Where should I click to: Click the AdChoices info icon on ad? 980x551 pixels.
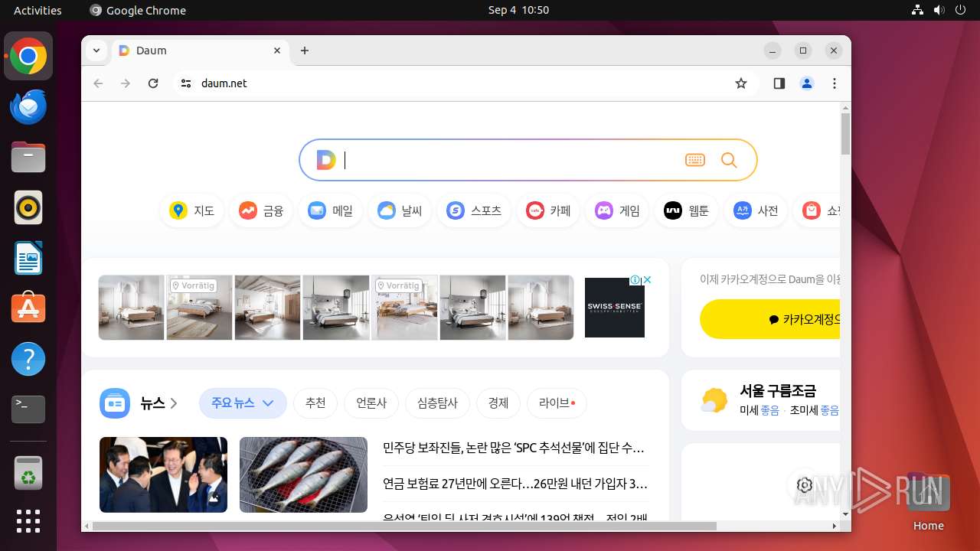point(635,280)
